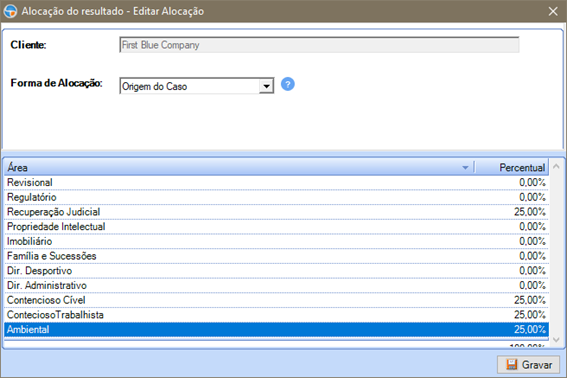Save with the Gravar button

click(528, 365)
